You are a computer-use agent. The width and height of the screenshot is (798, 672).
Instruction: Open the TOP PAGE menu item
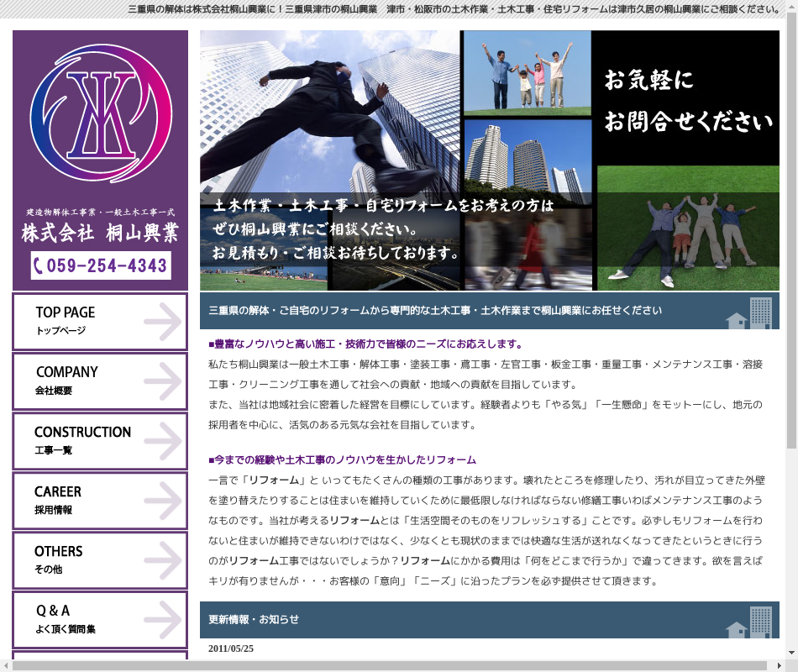100,322
